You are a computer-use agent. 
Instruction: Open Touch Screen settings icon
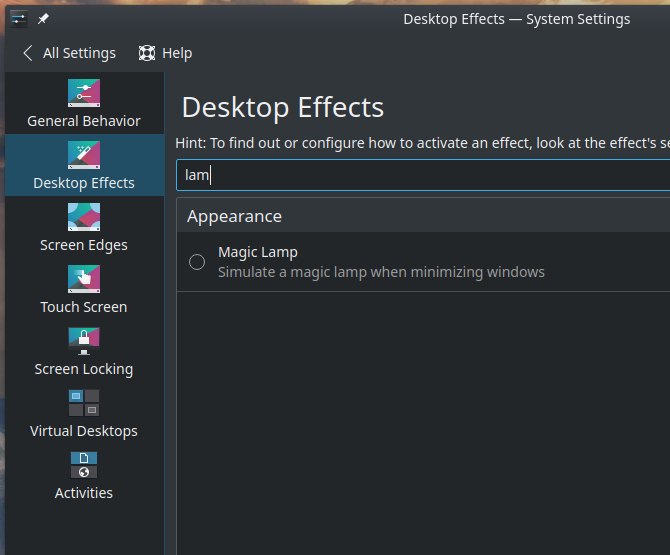[x=84, y=279]
